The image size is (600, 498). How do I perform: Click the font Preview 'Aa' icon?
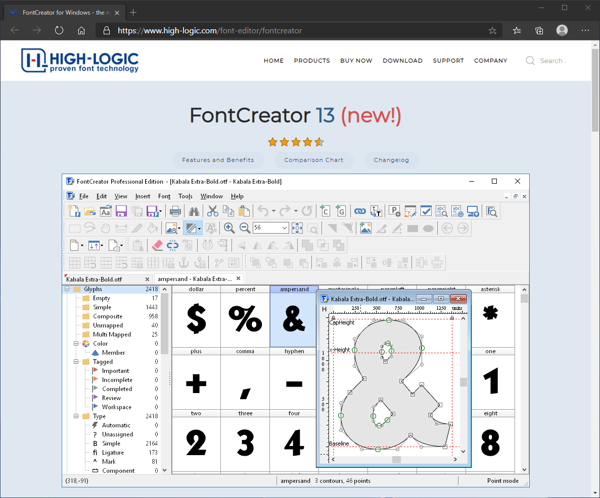(106, 211)
